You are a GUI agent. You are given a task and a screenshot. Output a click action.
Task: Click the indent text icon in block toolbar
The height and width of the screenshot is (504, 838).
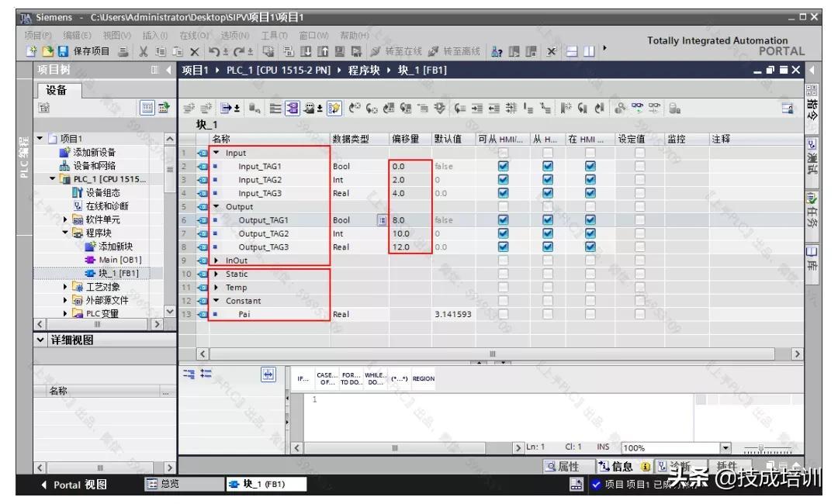[x=476, y=109]
